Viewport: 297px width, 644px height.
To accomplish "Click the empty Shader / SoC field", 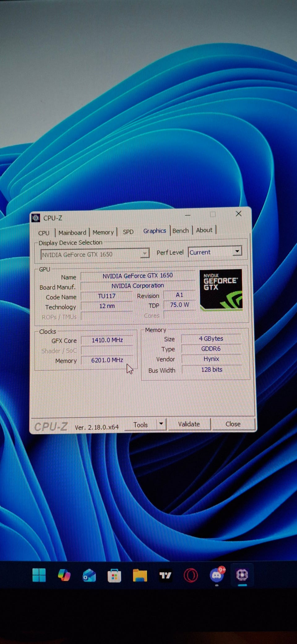I will (107, 350).
